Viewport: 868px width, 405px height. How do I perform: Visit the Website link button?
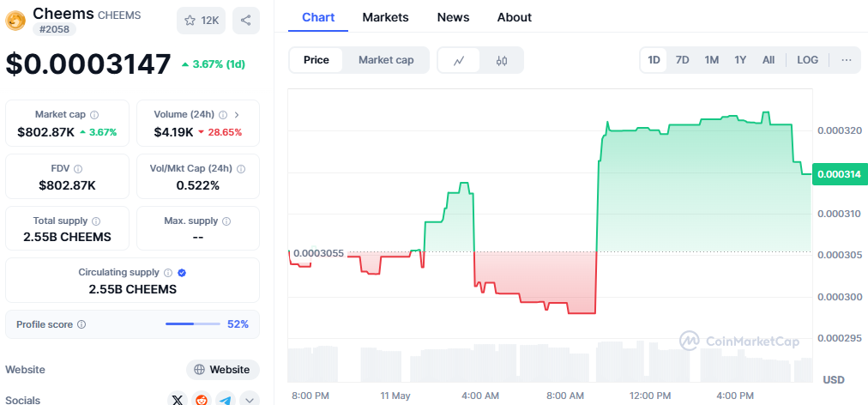[x=222, y=370]
